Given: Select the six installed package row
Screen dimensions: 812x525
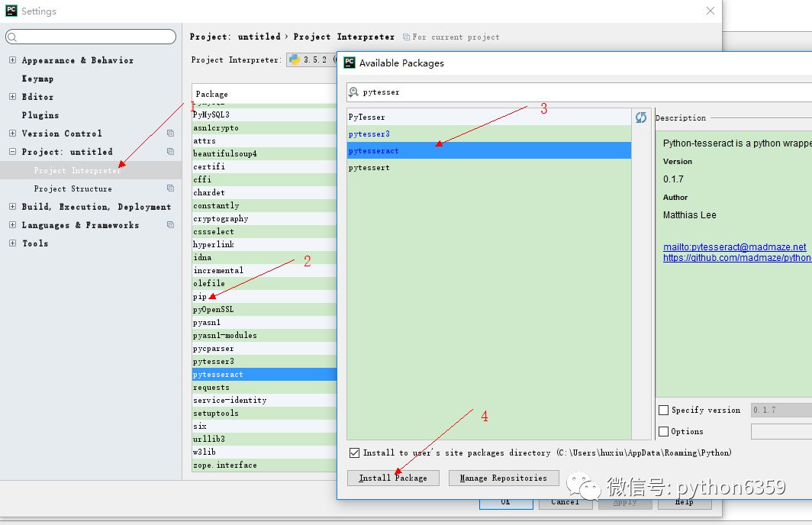Looking at the screenshot, I should point(264,426).
